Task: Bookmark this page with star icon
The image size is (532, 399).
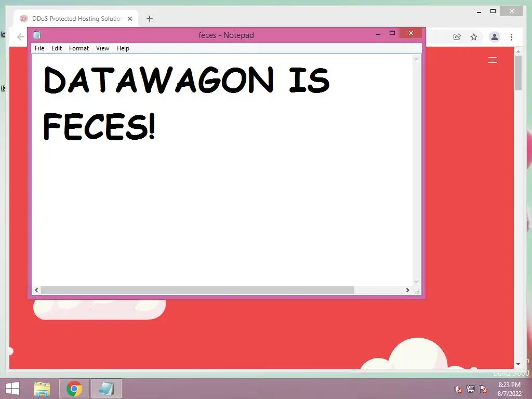Action: (474, 37)
